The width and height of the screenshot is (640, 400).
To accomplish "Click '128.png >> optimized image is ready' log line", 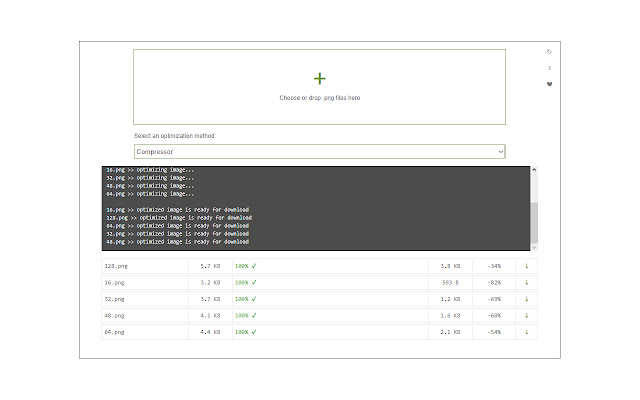I will pyautogui.click(x=179, y=218).
